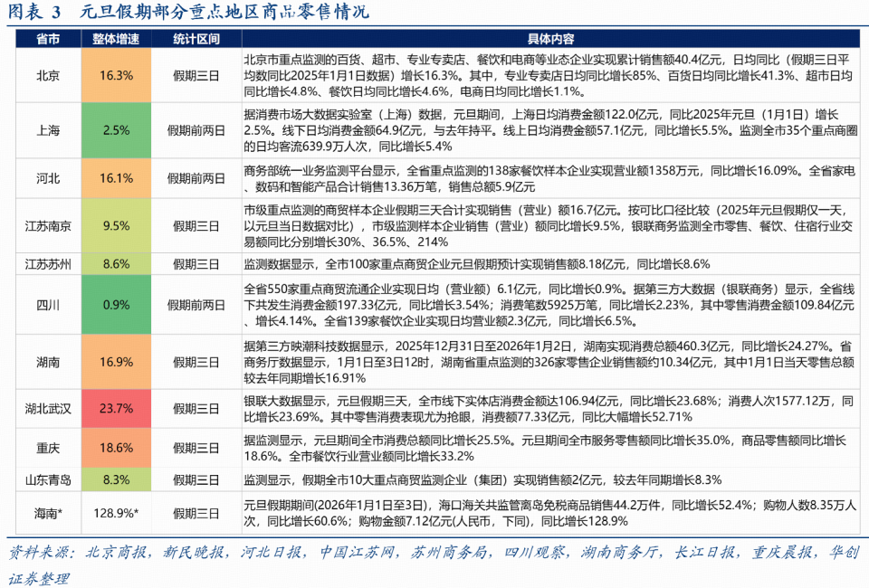Screen dimensions: 869x588
Task: Select the 128.9%* growth value
Action: 116,513
